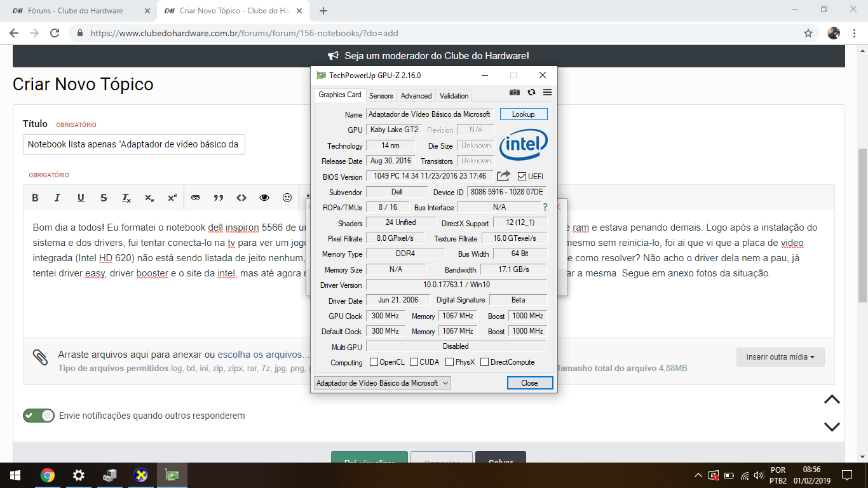Switch to the Sensors tab
868x488 pixels.
coord(381,96)
